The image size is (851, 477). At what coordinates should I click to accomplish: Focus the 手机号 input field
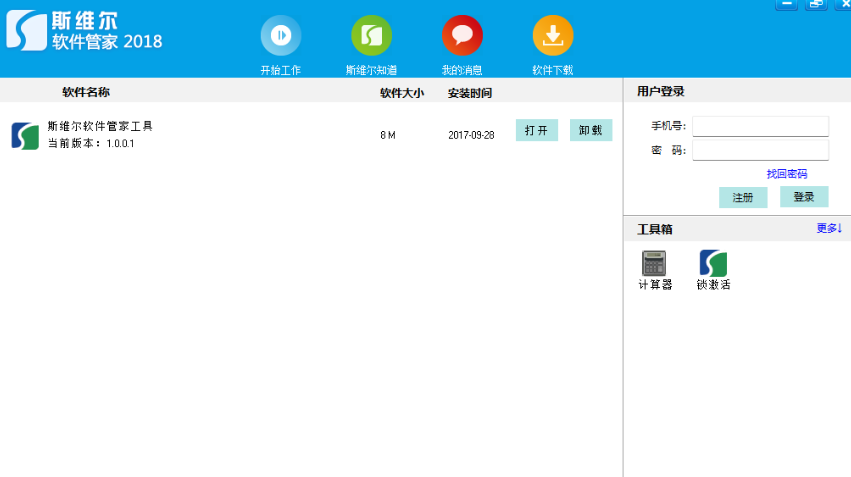(x=760, y=126)
